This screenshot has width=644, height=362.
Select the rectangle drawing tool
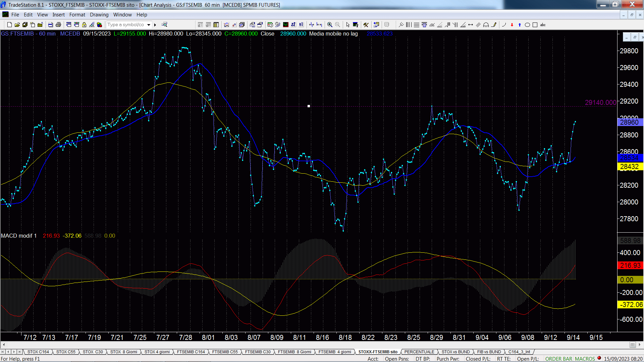point(535,25)
